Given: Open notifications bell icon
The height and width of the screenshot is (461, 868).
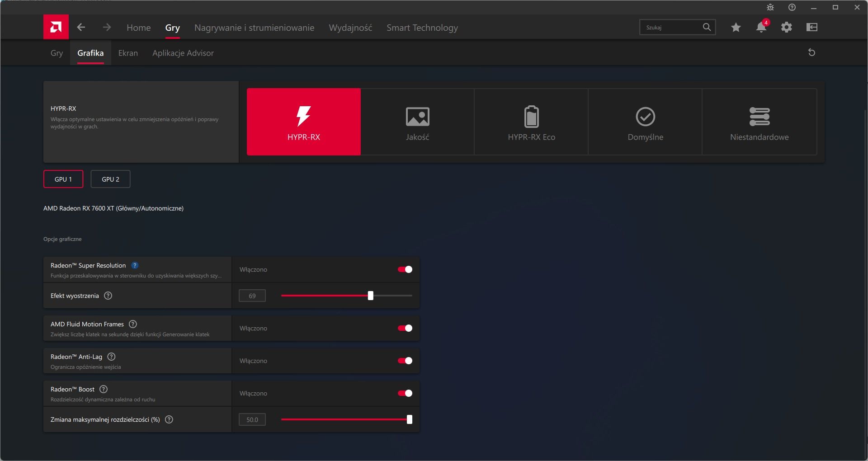Looking at the screenshot, I should 761,27.
